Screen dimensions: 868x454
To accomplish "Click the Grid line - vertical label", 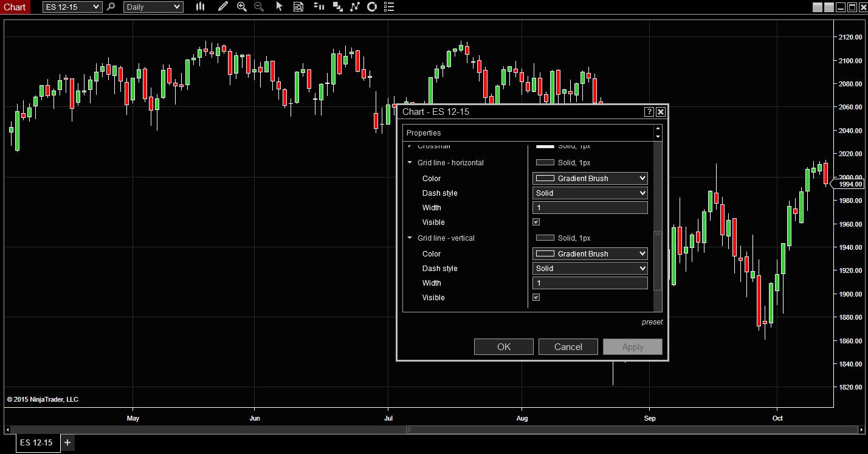I will coord(446,238).
